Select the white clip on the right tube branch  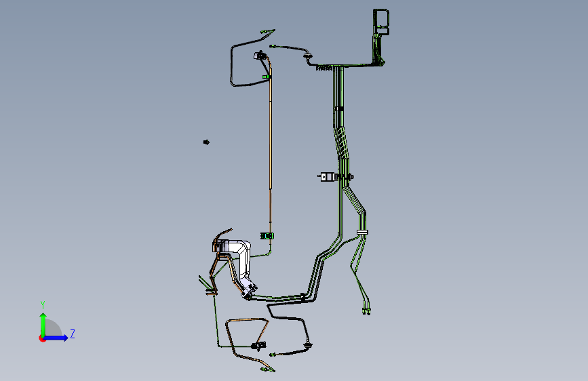[x=362, y=232]
